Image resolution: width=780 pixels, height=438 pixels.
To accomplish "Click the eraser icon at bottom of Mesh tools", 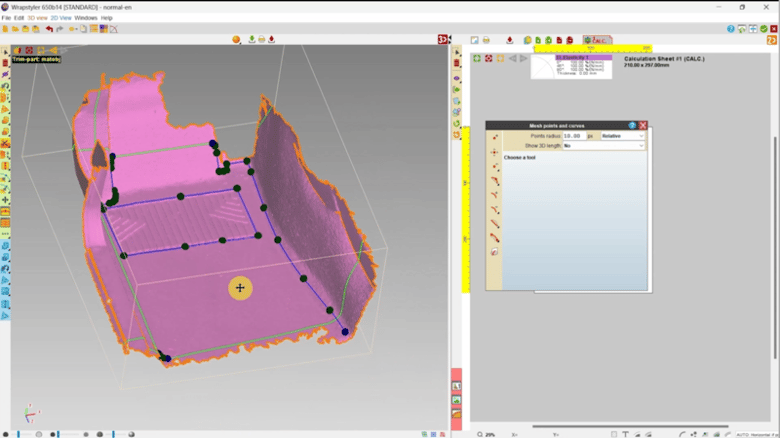I will tap(494, 252).
